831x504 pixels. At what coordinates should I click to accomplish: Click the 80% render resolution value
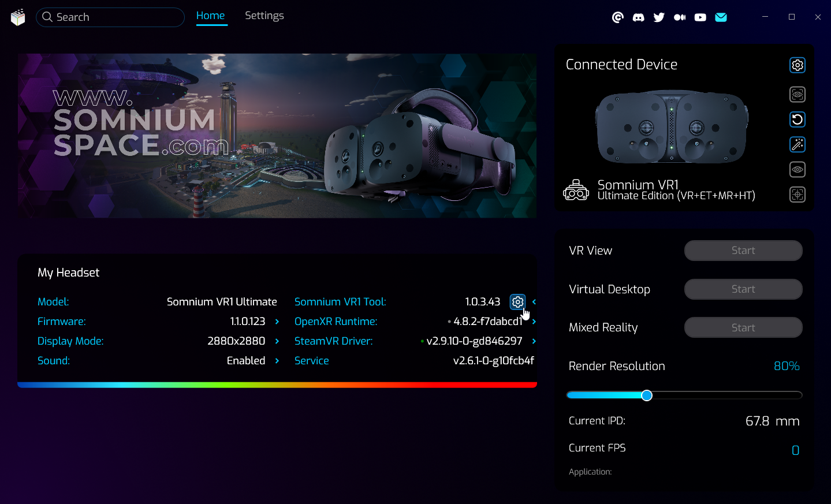(x=787, y=366)
